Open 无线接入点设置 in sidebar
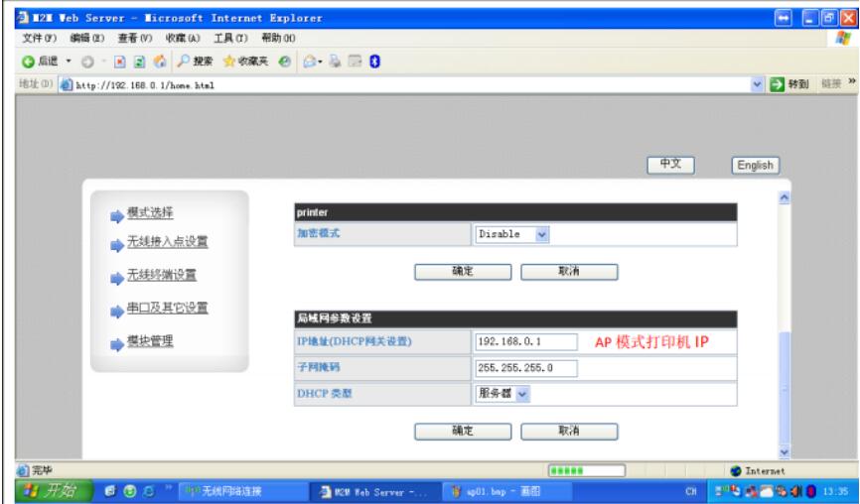Viewport: 860px width, 504px height. click(x=167, y=242)
